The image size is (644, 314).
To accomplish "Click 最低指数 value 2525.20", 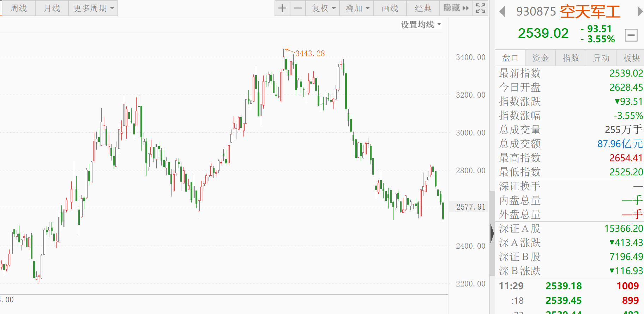I will coord(626,172).
